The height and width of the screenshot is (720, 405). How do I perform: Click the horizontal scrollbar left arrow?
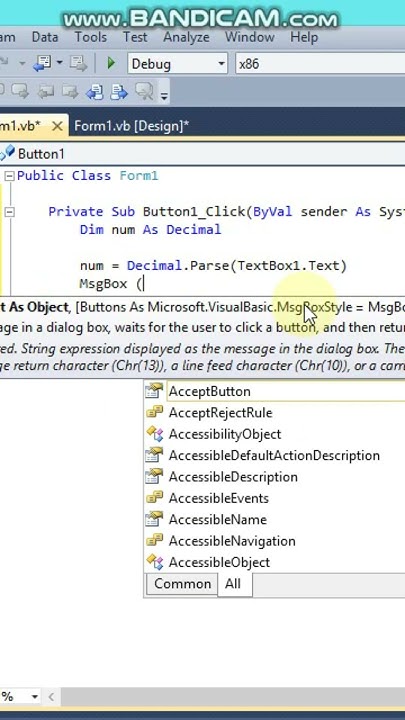[x=51, y=697]
